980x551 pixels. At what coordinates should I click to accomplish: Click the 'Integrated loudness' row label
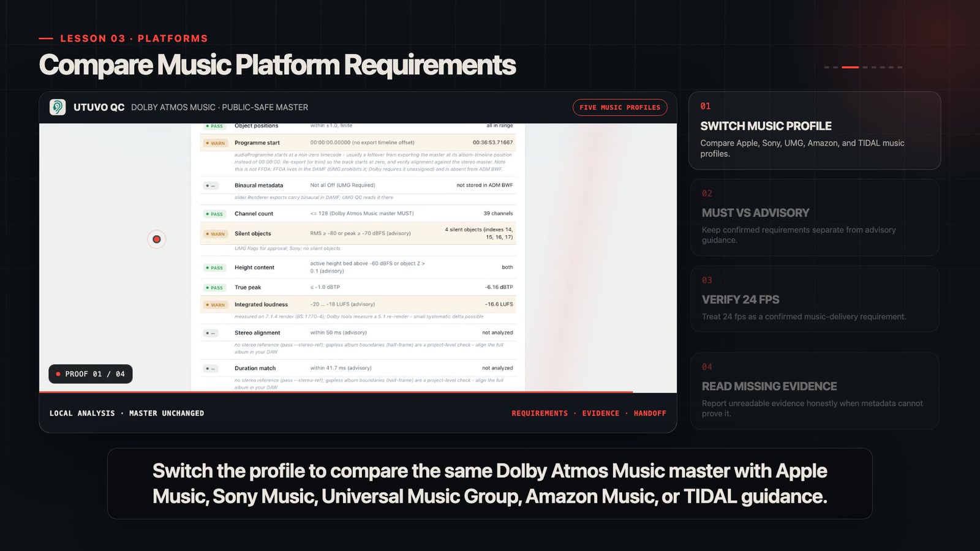(x=261, y=305)
